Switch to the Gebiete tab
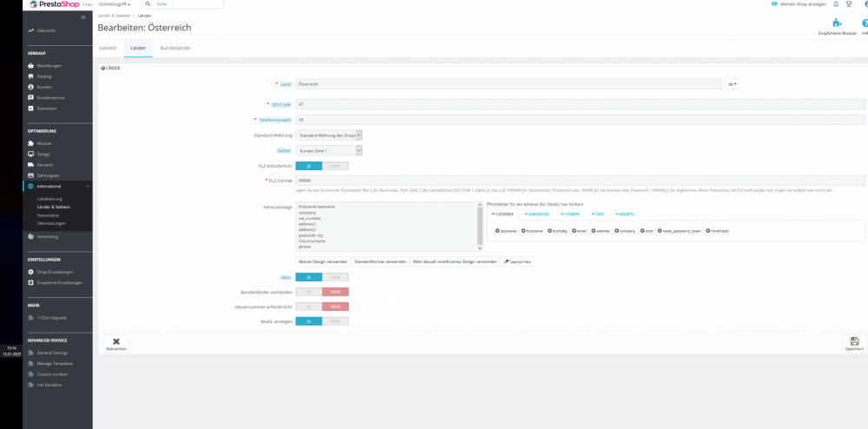The height and width of the screenshot is (429, 868). [x=108, y=48]
